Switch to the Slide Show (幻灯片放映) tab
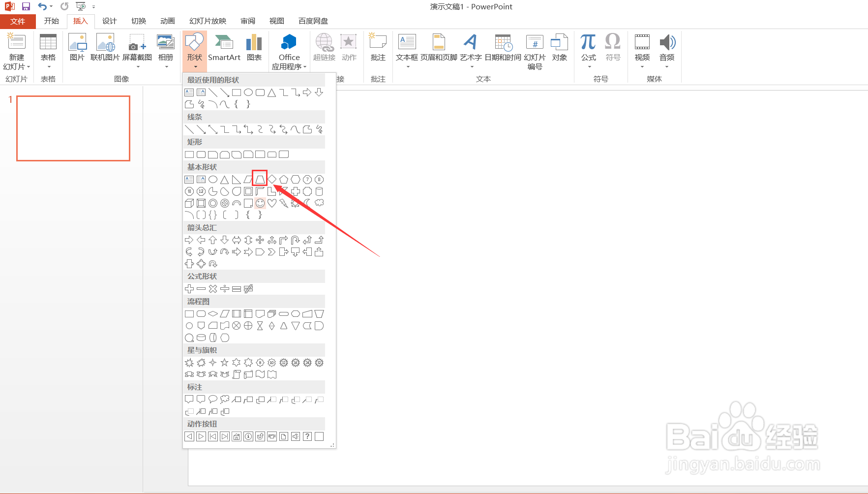Image resolution: width=868 pixels, height=494 pixels. click(208, 21)
